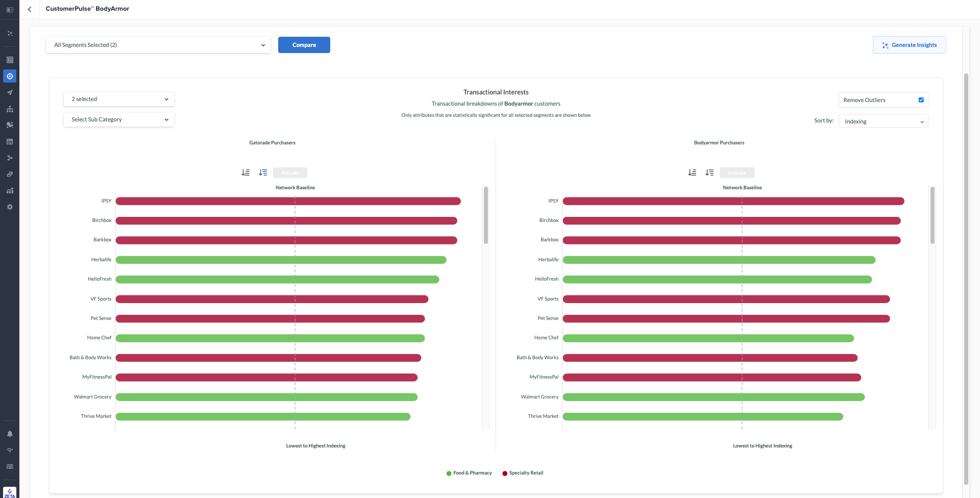Click Thrive Market bar in Bodyarmor chart
This screenshot has height=498, width=980.
[703, 417]
